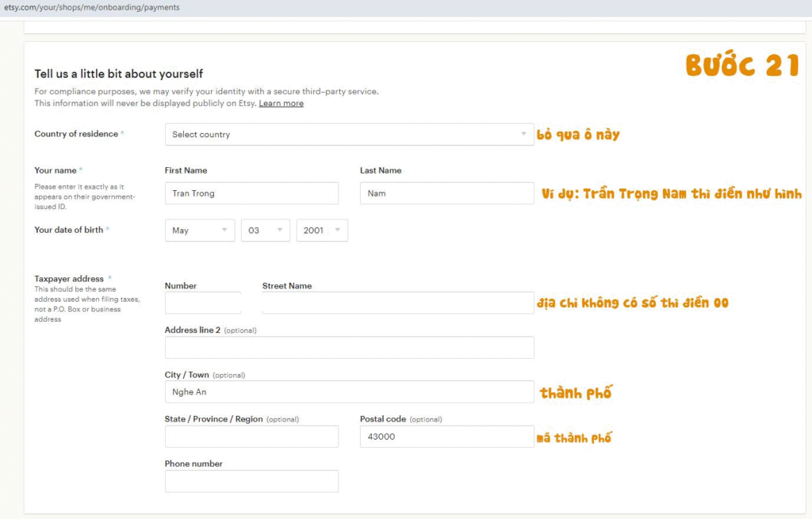Select the Phone number input box
The width and height of the screenshot is (812, 519).
(x=251, y=481)
